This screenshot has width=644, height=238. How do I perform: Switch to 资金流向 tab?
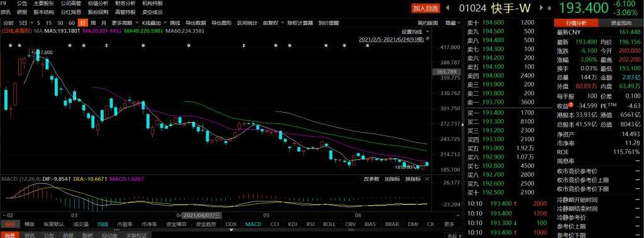click(x=621, y=23)
